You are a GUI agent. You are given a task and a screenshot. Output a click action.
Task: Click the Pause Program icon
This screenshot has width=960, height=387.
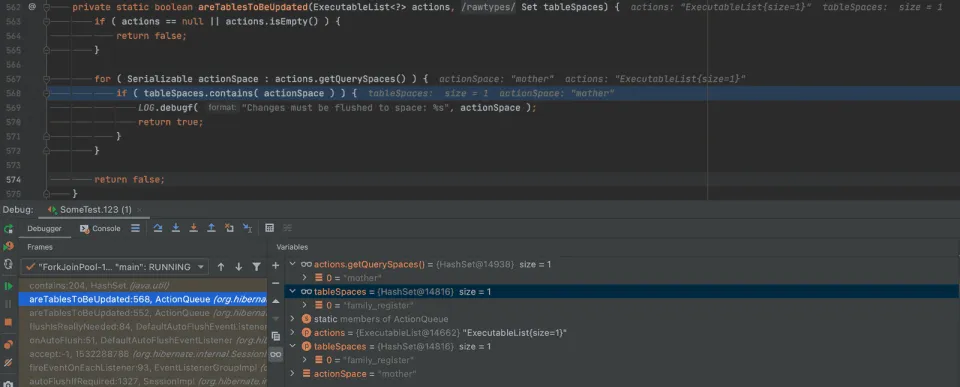[9, 304]
